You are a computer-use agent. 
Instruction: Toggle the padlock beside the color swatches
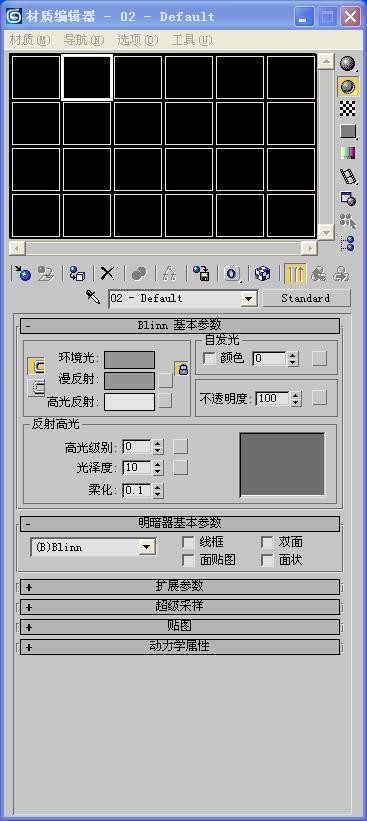coord(182,369)
